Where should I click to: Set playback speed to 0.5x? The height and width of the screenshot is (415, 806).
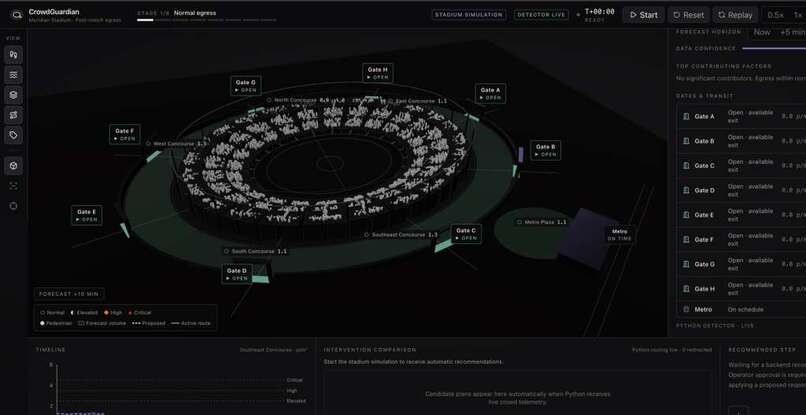[775, 15]
